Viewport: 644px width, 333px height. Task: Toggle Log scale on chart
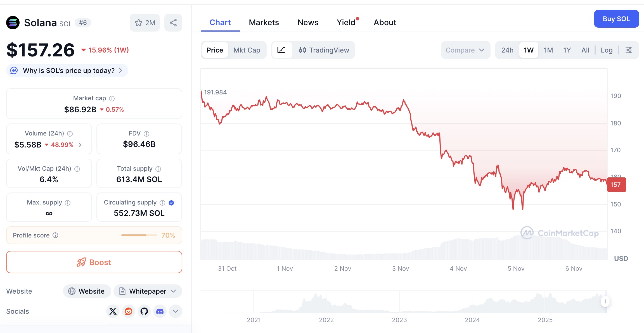[x=607, y=50]
